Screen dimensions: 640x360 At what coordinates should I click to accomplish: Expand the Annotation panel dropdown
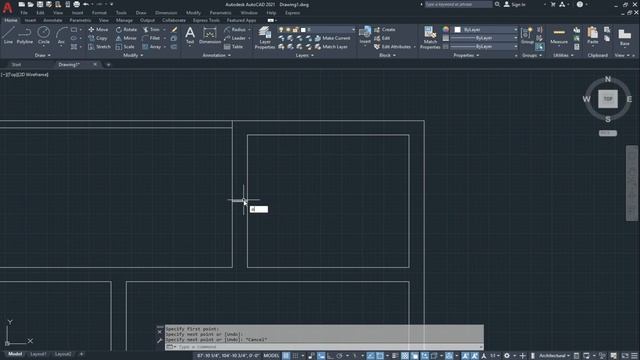(x=217, y=55)
